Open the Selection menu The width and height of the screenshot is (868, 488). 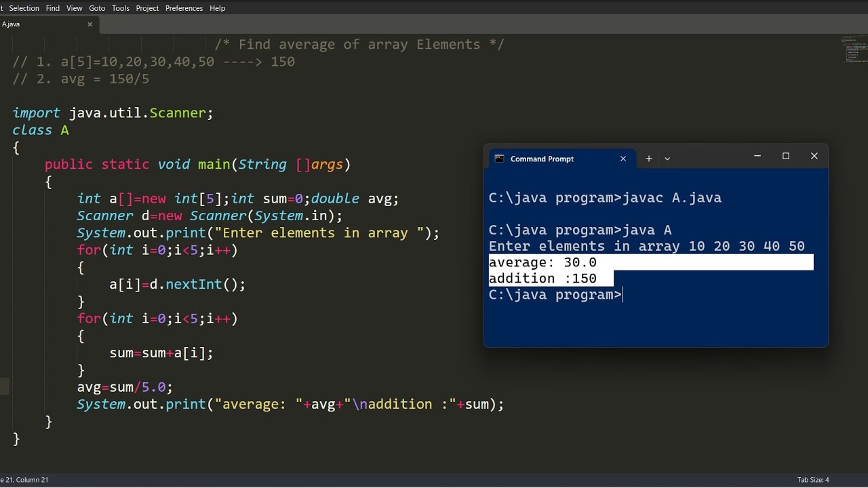24,8
